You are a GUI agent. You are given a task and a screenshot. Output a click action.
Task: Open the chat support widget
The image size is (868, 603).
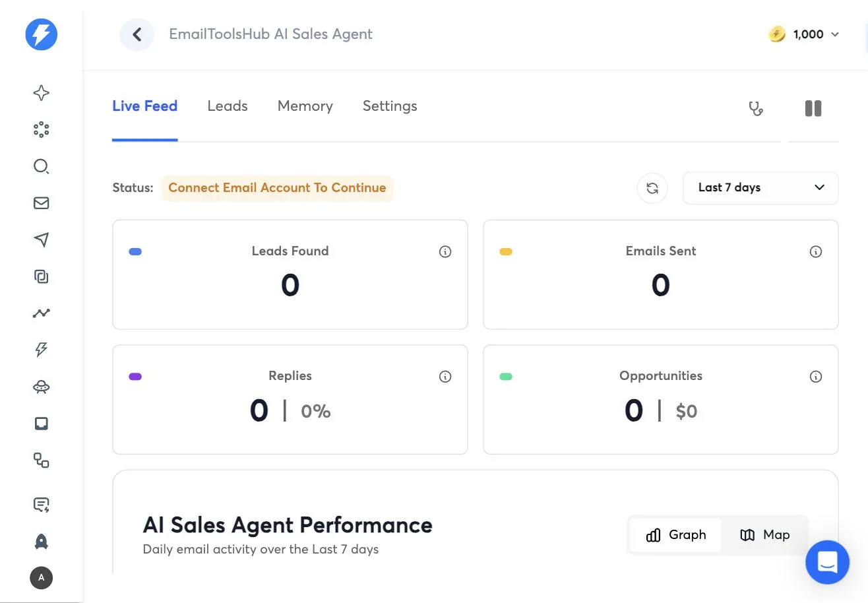point(827,562)
